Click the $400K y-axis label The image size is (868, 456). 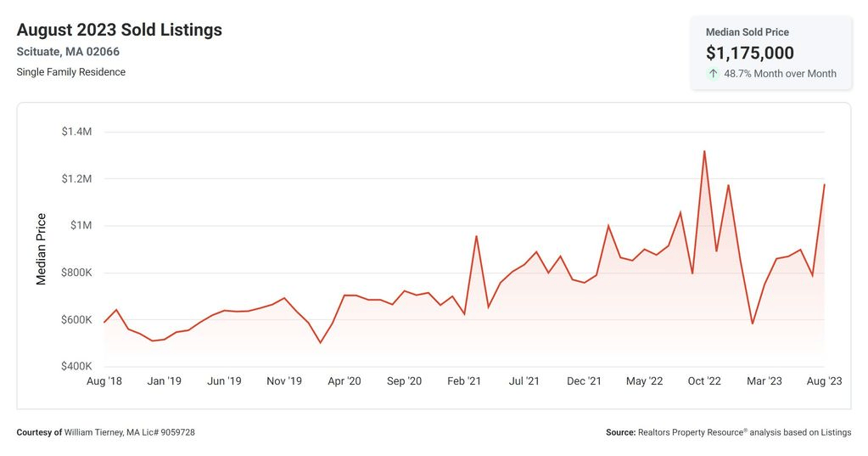[76, 366]
